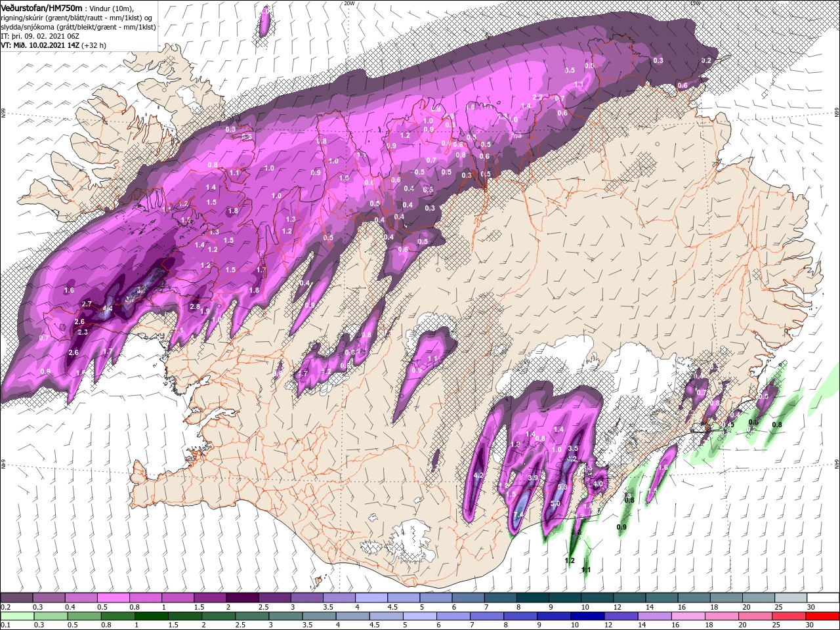This screenshot has width=840, height=630.
Task: Click the '4.5' label in the rain legend
Action: pyautogui.click(x=375, y=625)
